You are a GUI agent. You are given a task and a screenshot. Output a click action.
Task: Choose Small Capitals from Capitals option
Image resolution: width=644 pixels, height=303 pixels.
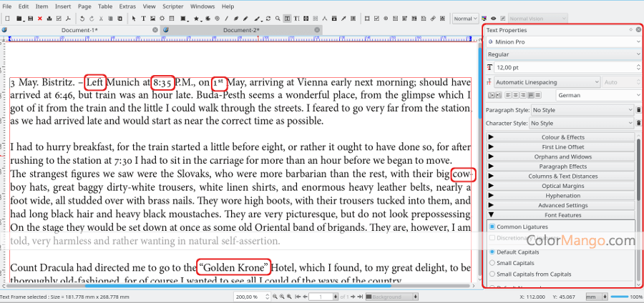(x=492, y=274)
